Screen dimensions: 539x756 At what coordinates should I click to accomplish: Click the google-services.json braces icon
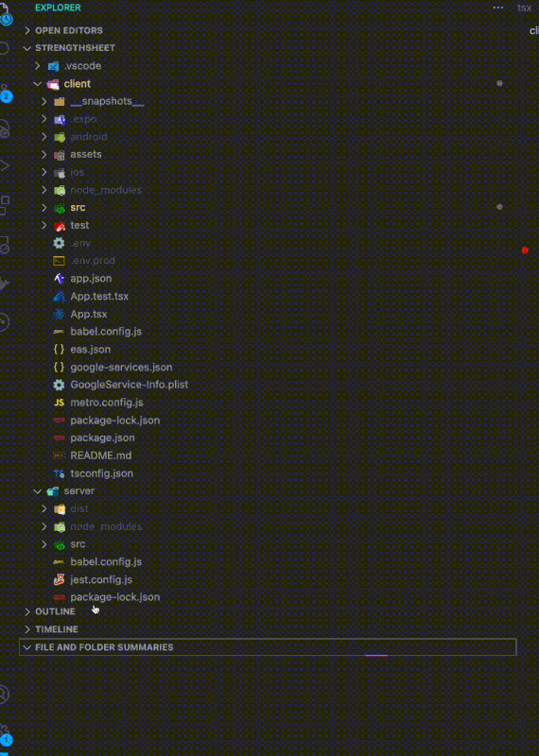click(59, 368)
